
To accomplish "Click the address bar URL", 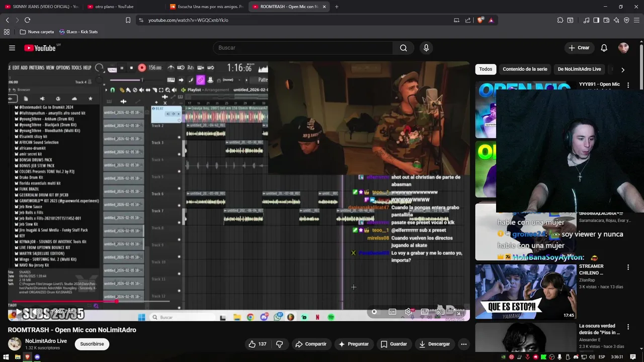I will click(x=188, y=20).
